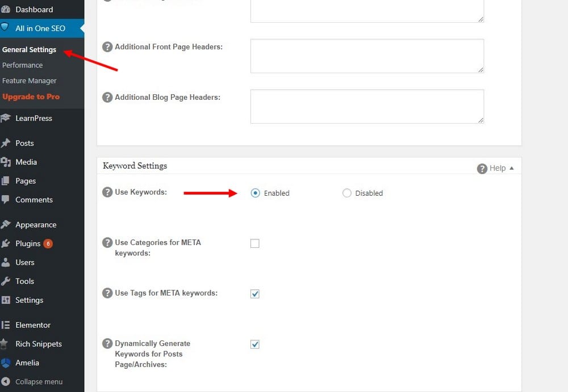Click the Upgrade to Pro link
The width and height of the screenshot is (568, 392).
pyautogui.click(x=31, y=96)
